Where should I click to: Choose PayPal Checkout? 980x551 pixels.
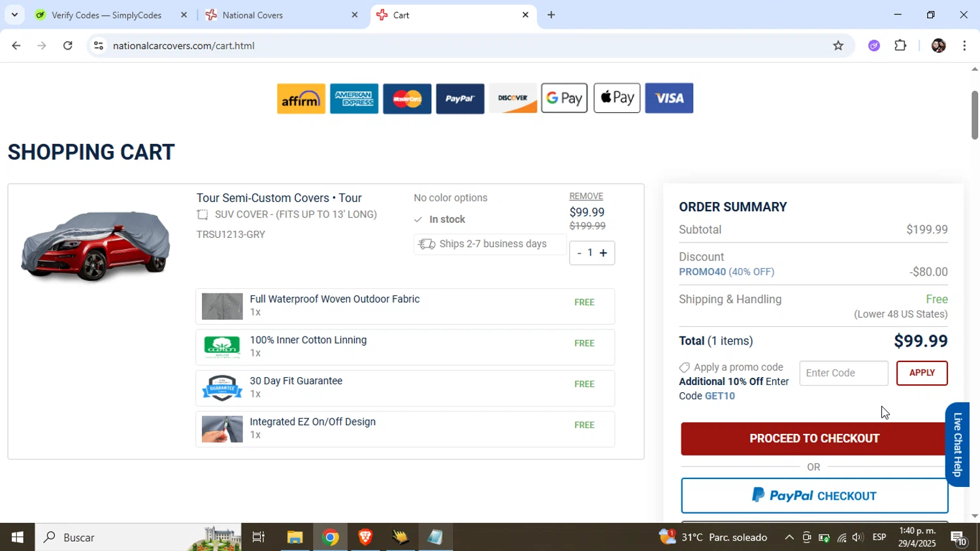(814, 496)
